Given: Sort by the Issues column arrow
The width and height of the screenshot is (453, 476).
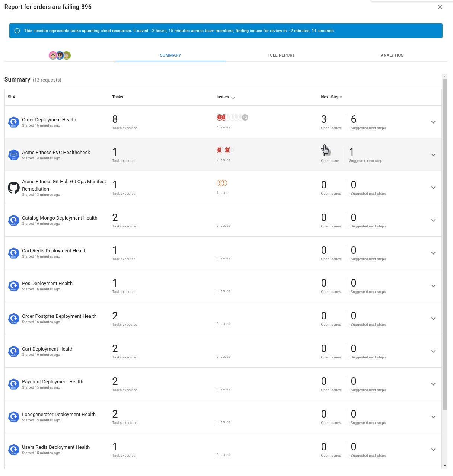Looking at the screenshot, I should point(233,97).
